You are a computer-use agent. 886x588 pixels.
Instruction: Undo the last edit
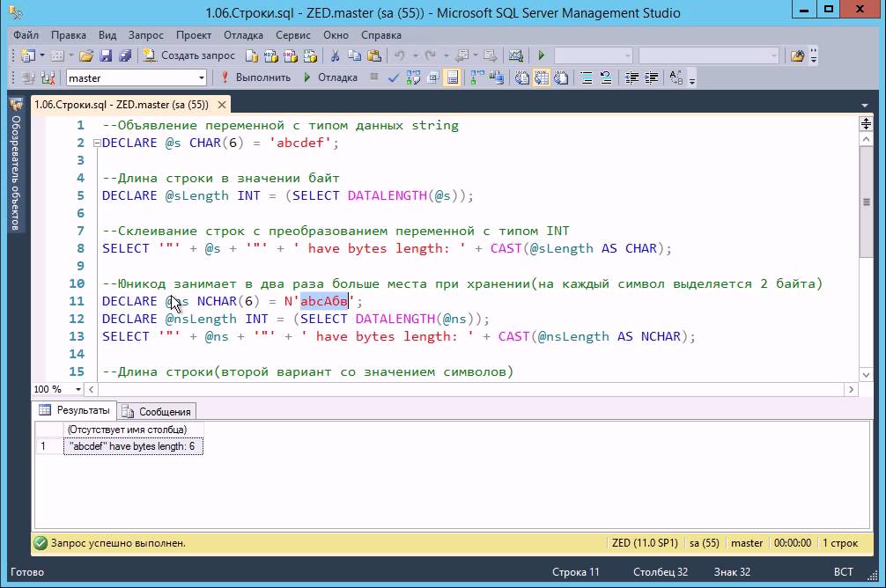[400, 55]
